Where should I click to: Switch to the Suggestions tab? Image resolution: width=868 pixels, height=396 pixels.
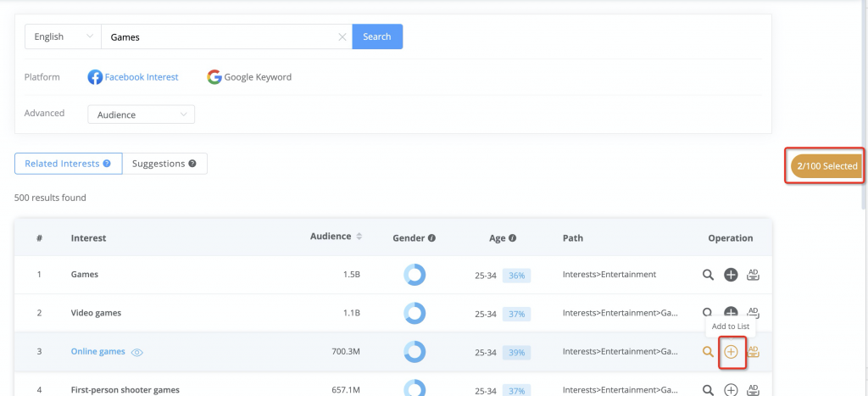point(164,164)
